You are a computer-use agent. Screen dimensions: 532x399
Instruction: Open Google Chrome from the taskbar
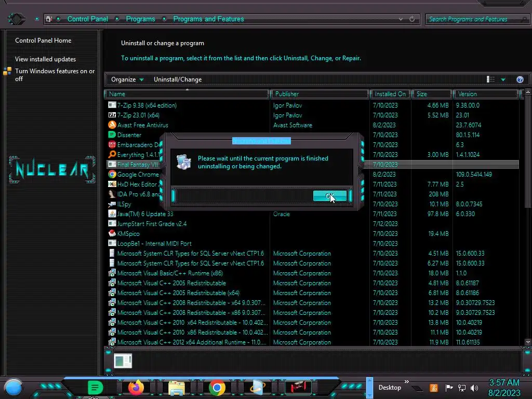217,388
